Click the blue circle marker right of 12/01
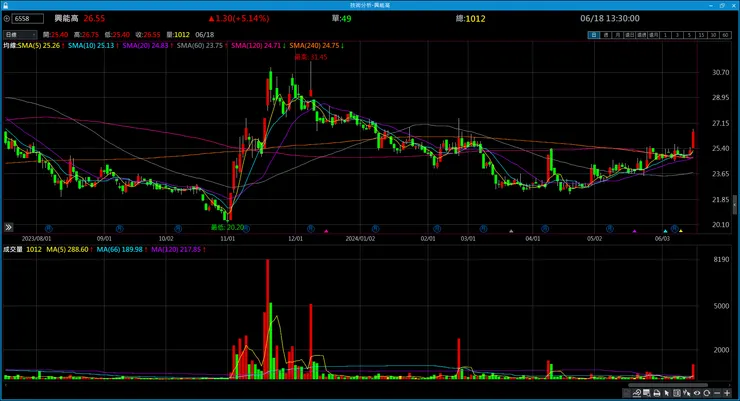The width and height of the screenshot is (740, 401). pos(311,228)
